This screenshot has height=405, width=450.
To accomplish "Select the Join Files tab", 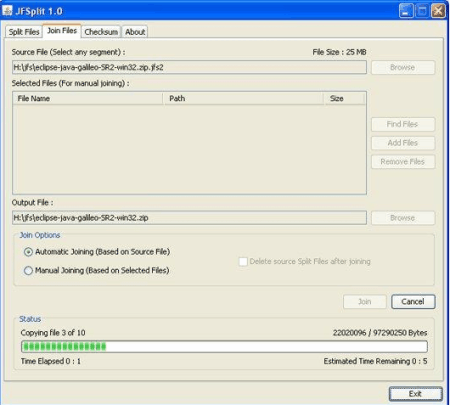I will coord(62,31).
